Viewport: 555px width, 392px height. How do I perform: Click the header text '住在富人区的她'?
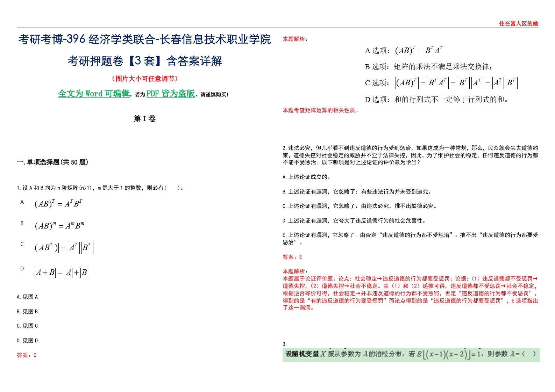[x=518, y=23]
